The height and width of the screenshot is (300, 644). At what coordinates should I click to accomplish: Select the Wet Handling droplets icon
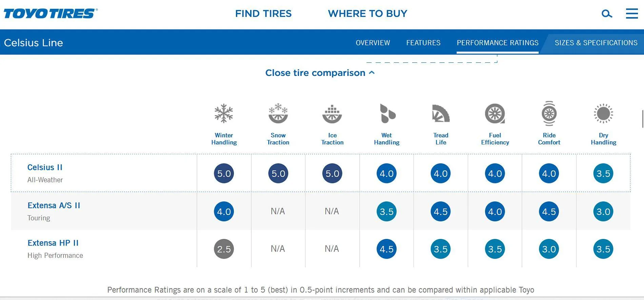coord(386,114)
